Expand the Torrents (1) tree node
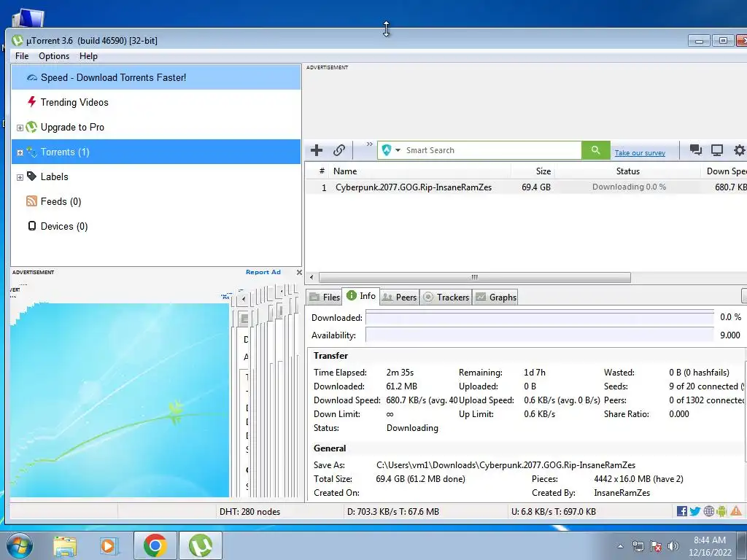Screen dimensions: 747x560 (20, 152)
